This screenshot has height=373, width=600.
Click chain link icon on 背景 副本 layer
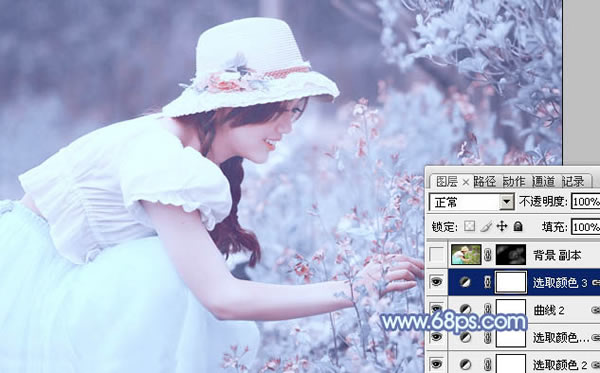(x=488, y=255)
